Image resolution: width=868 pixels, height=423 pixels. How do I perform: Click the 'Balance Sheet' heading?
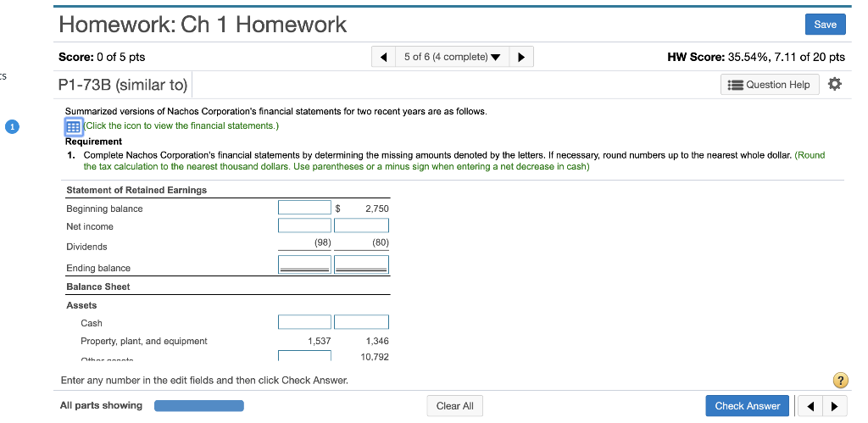[98, 287]
